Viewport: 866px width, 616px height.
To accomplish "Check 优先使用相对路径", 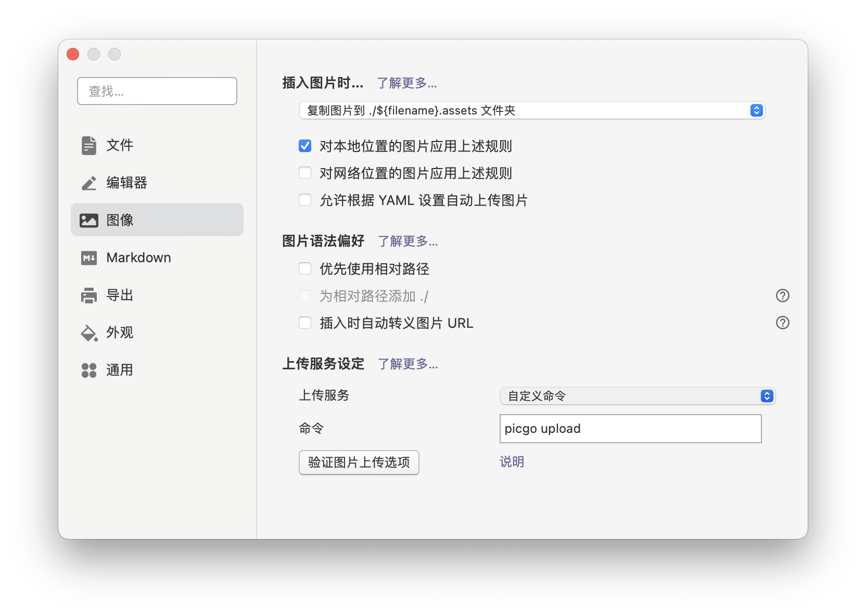I will click(305, 268).
